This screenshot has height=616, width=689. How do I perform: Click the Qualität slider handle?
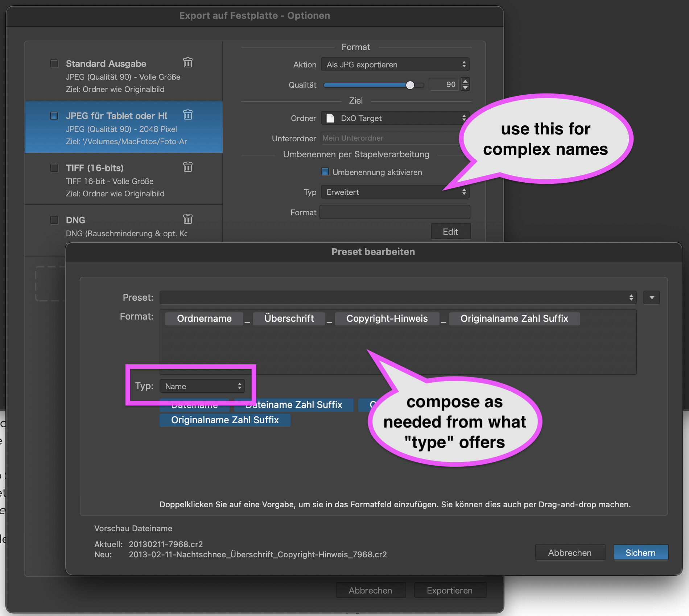coord(410,85)
